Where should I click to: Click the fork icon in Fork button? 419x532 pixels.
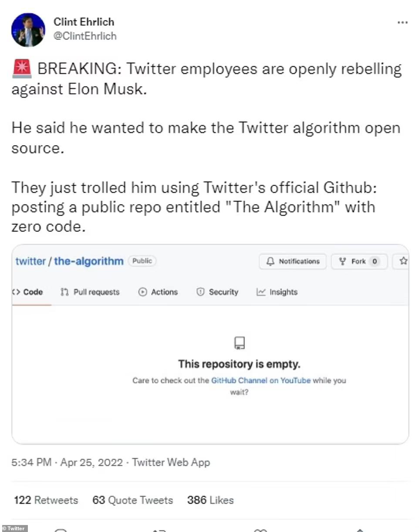pos(343,261)
